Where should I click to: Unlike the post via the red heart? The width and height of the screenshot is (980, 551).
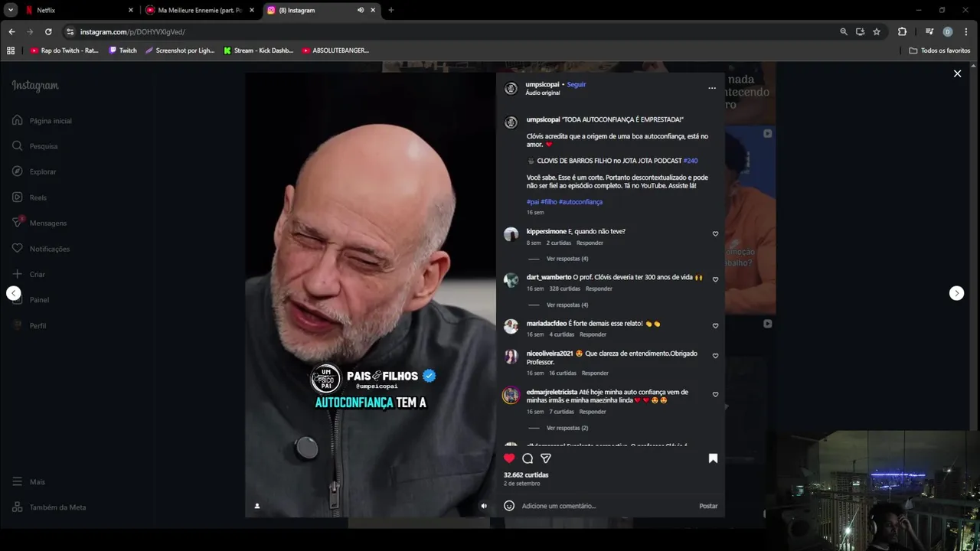point(509,458)
